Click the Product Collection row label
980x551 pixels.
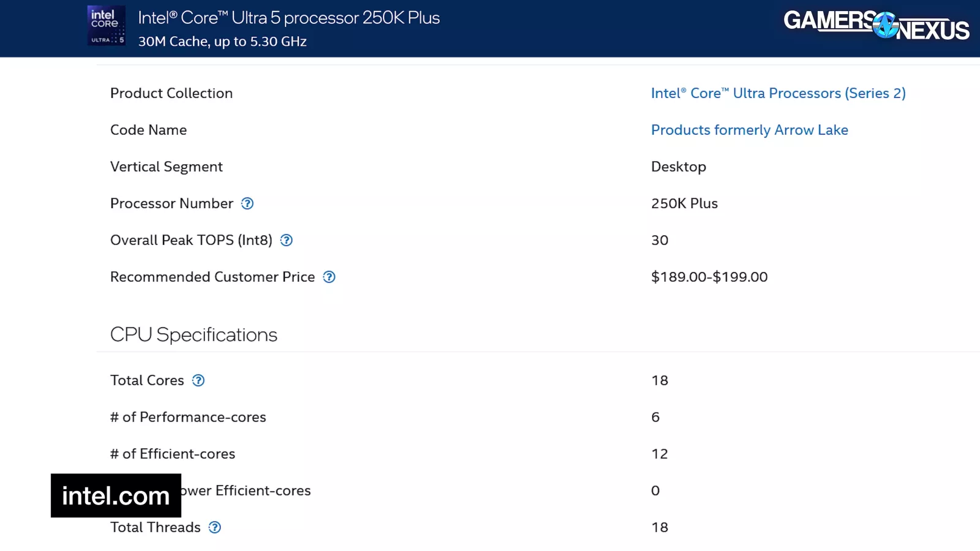pos(171,94)
